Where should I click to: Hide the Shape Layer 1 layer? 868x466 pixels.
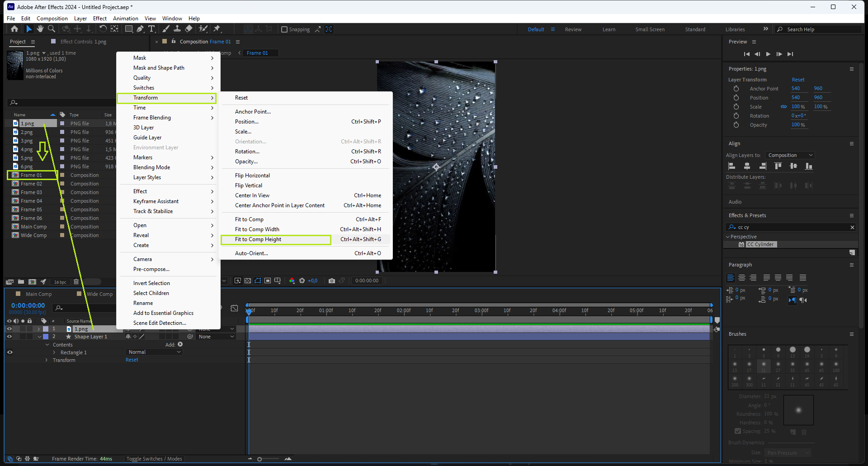(9, 337)
